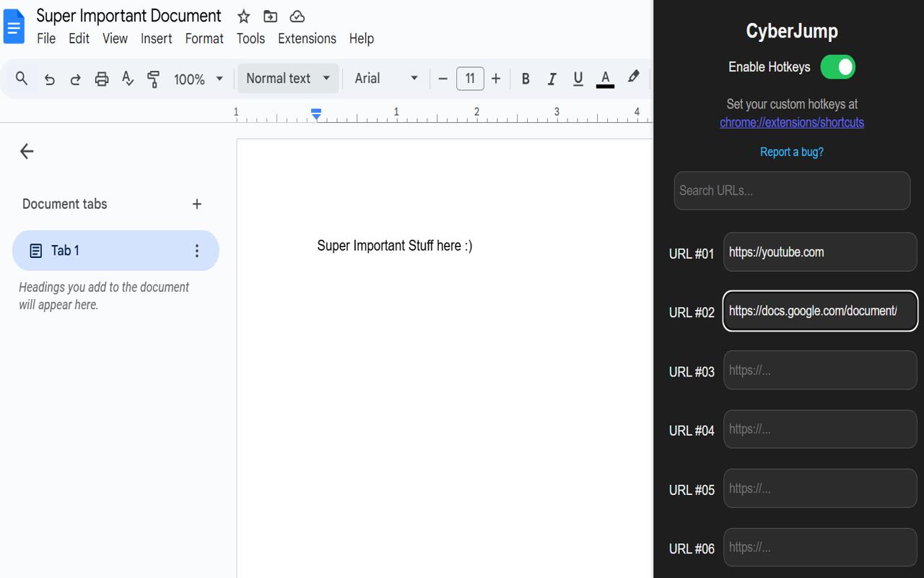Open the Normal text style dropdown
The height and width of the screenshot is (578, 924).
(x=288, y=79)
